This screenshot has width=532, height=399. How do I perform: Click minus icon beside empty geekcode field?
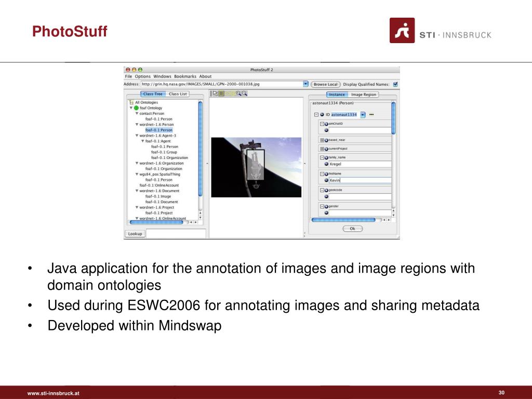(x=326, y=196)
